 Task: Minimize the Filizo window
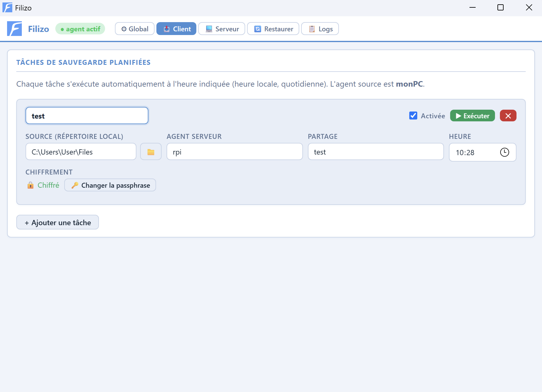click(x=473, y=8)
